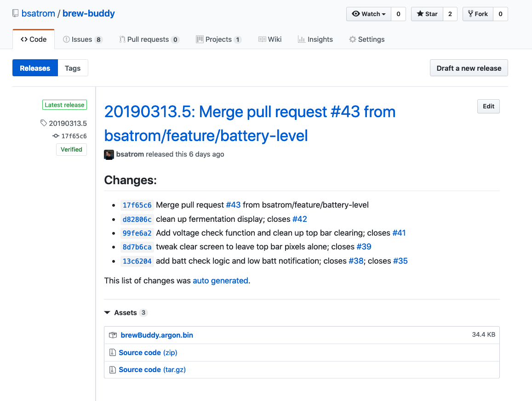The image size is (532, 401).
Task: Open the Watch dropdown menu
Action: tap(369, 14)
